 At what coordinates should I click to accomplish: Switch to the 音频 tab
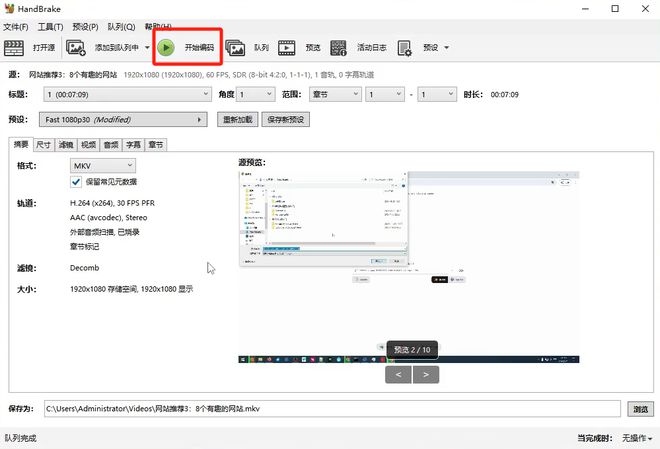111,145
